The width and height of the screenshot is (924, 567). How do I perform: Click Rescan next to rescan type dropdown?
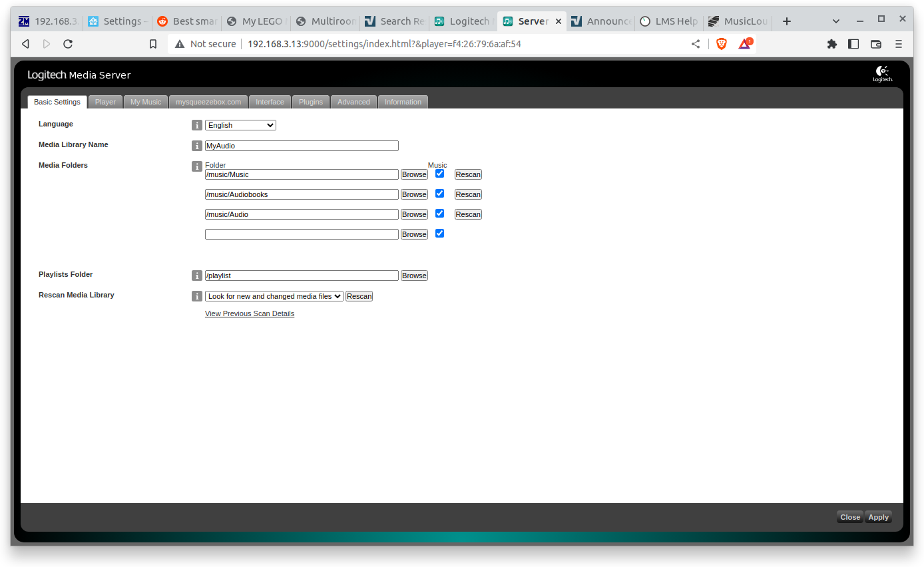click(359, 296)
